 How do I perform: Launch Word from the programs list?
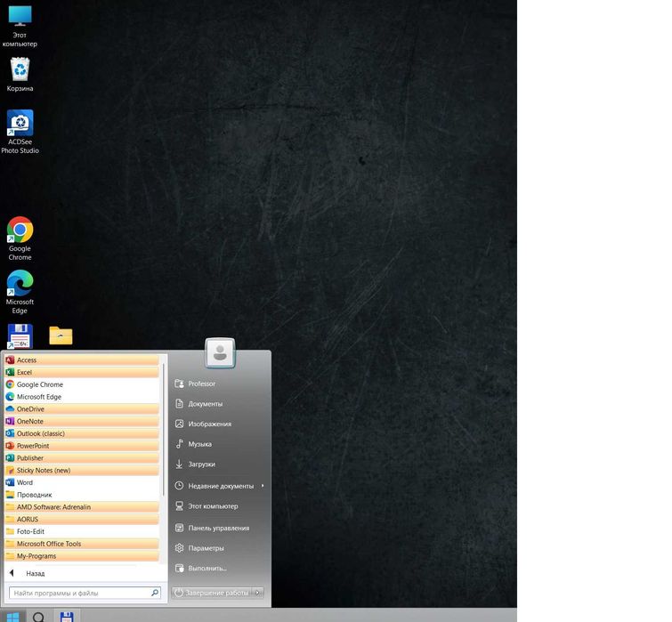pyautogui.click(x=81, y=482)
